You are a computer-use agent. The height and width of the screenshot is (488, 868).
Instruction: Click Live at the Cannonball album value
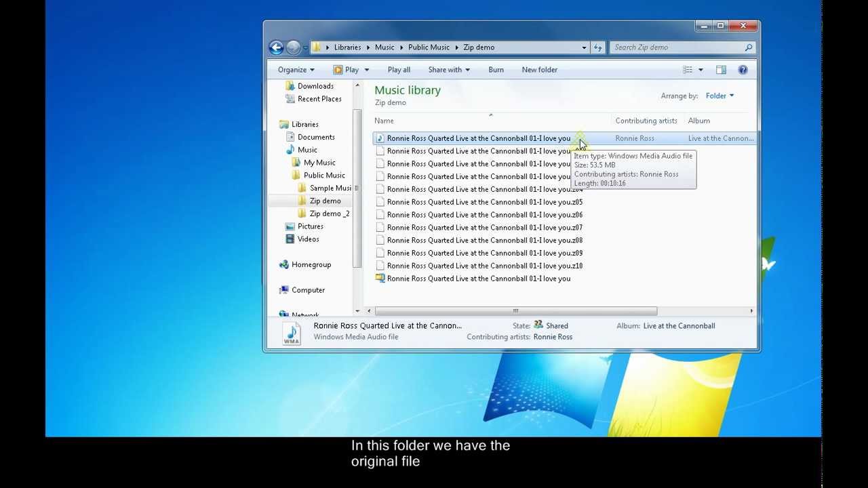[x=679, y=326]
